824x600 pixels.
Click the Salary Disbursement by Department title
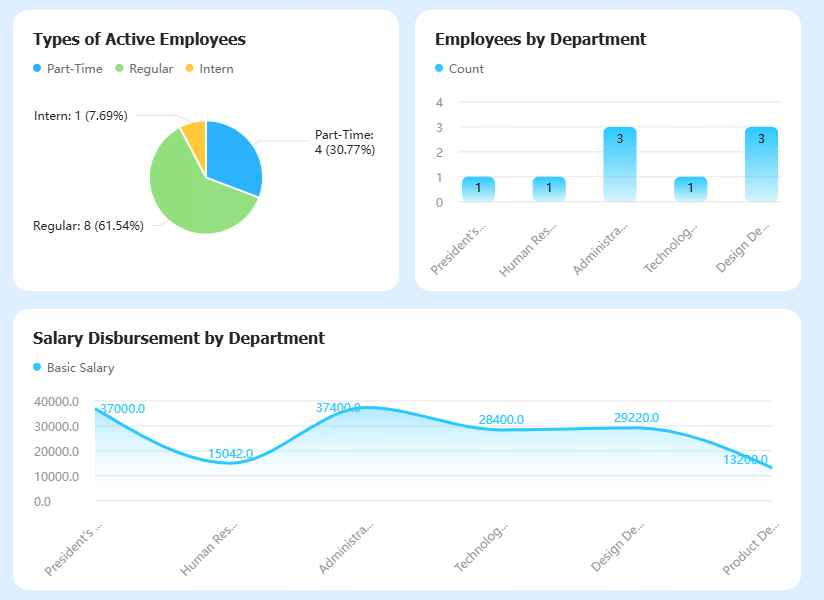(x=179, y=338)
